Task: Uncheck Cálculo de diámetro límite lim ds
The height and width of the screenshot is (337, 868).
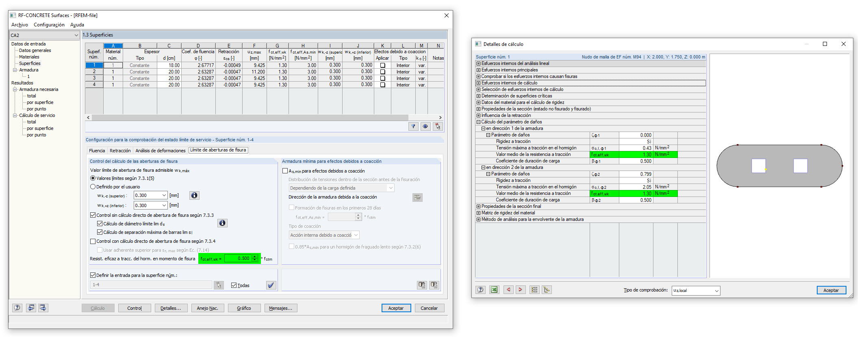Action: tap(100, 224)
